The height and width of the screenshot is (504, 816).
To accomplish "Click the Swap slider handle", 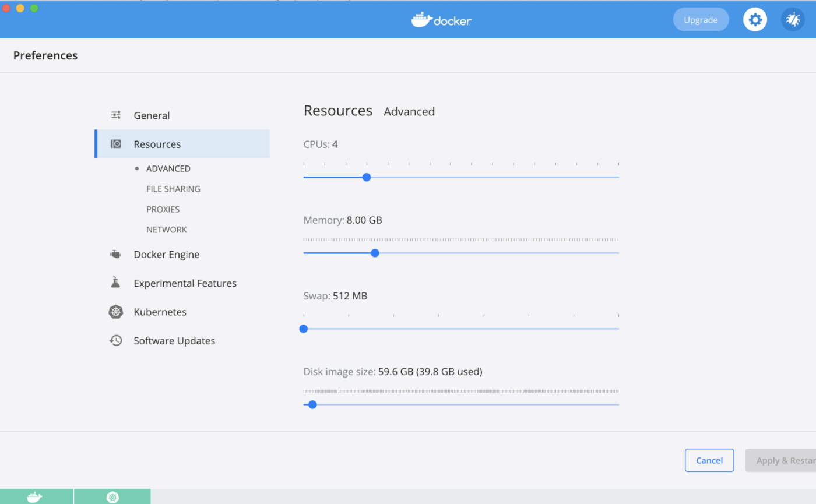I will pyautogui.click(x=304, y=329).
